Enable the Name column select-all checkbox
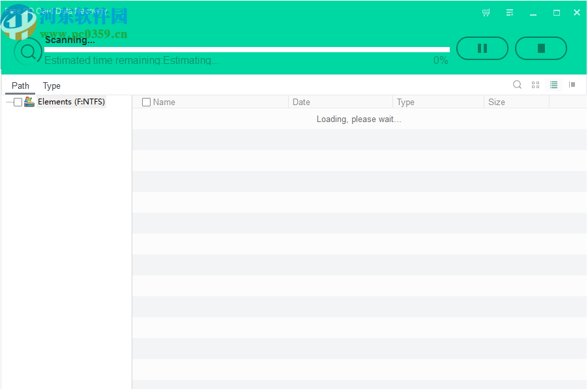This screenshot has width=588, height=389. tap(146, 102)
